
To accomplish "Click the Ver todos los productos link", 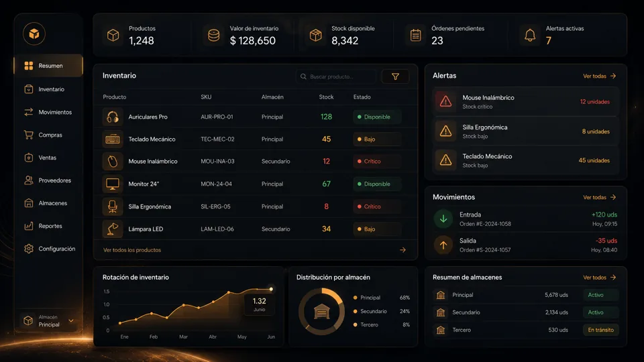I will 132,250.
